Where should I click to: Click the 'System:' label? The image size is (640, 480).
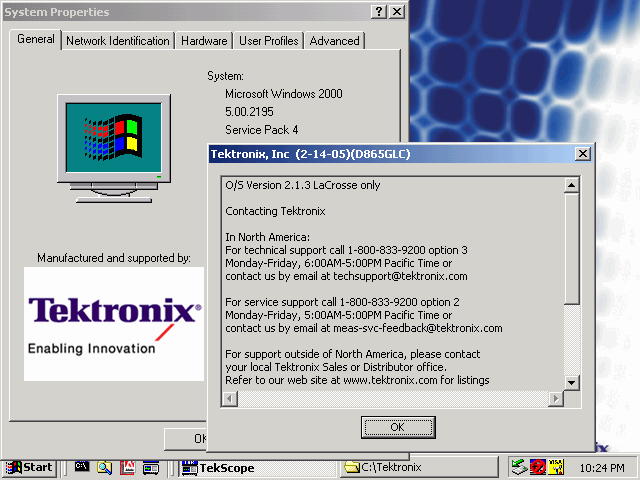click(225, 76)
